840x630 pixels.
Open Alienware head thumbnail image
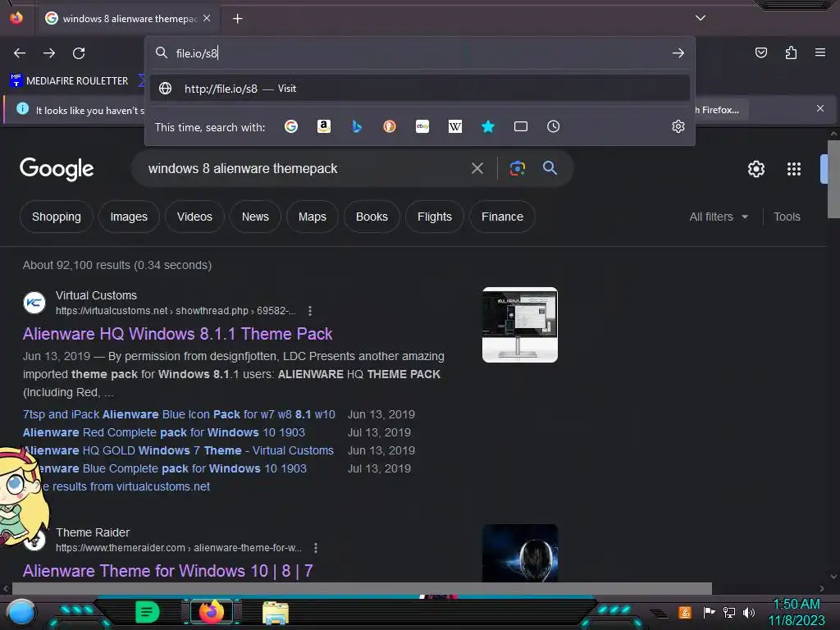click(519, 554)
